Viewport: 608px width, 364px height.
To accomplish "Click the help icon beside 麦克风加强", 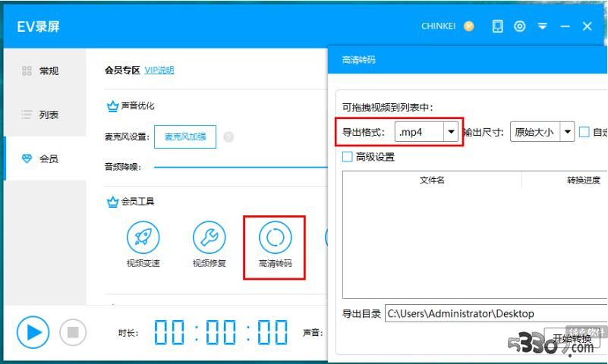I will 228,136.
